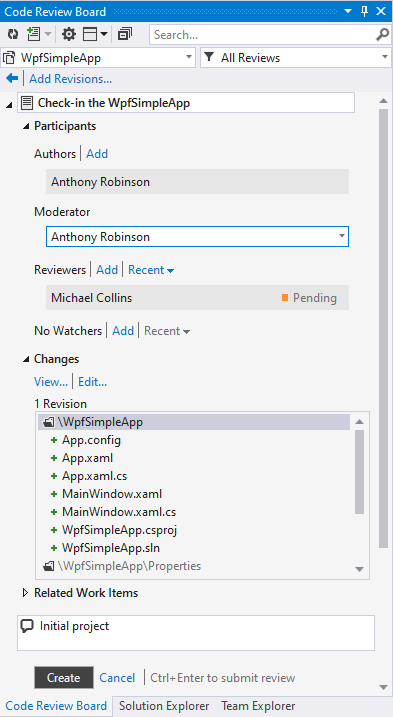Switch to Team Explorer tab
This screenshot has width=393, height=717.
258,706
